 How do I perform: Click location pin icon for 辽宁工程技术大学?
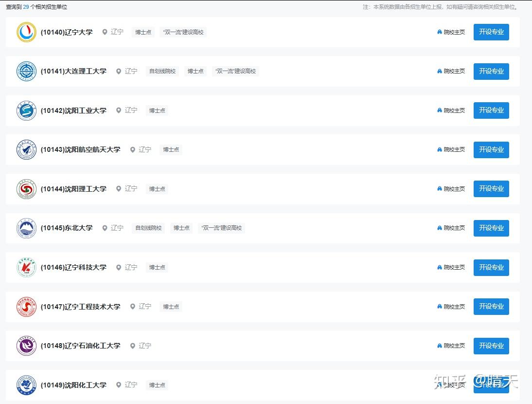(x=133, y=307)
